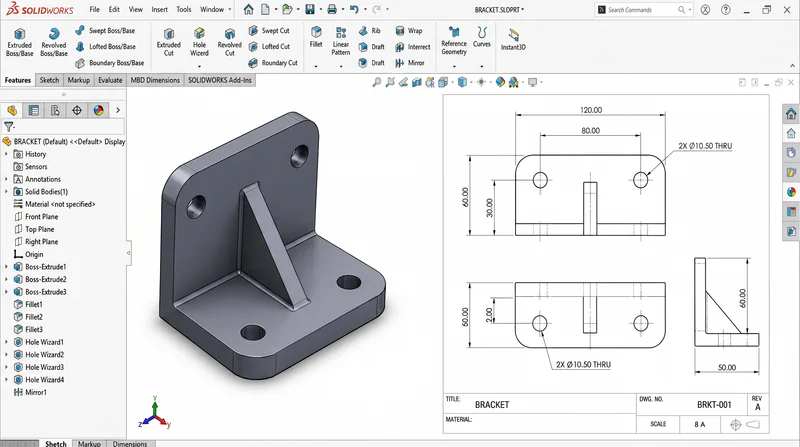
Task: Open Appearances icon in right task pane
Action: 791,192
